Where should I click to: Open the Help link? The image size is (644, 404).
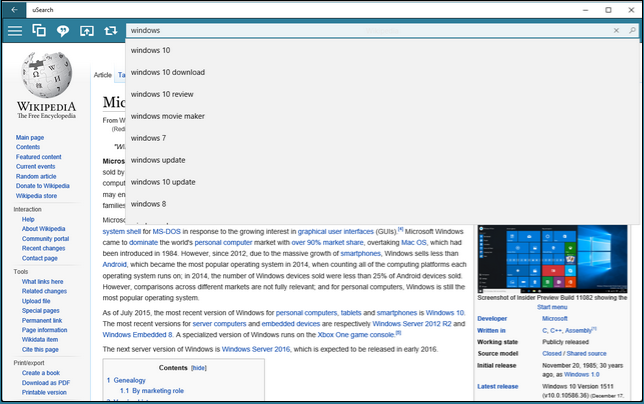28,219
